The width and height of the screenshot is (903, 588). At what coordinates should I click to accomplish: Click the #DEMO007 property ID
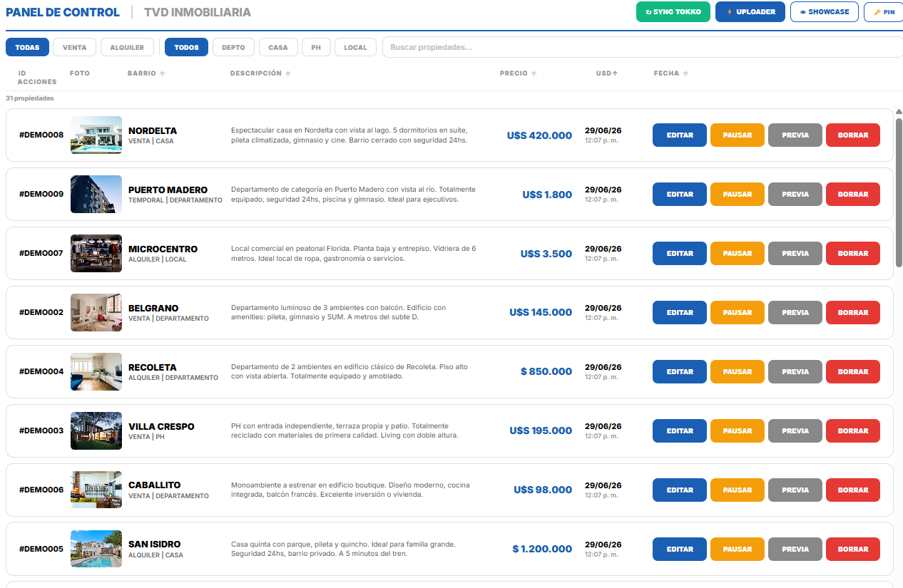click(x=41, y=253)
